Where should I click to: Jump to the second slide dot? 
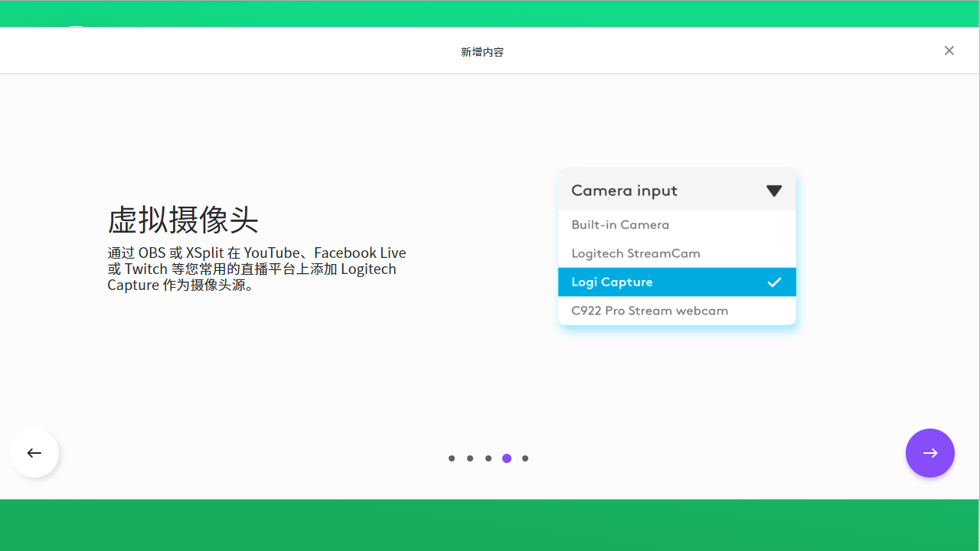(x=470, y=458)
